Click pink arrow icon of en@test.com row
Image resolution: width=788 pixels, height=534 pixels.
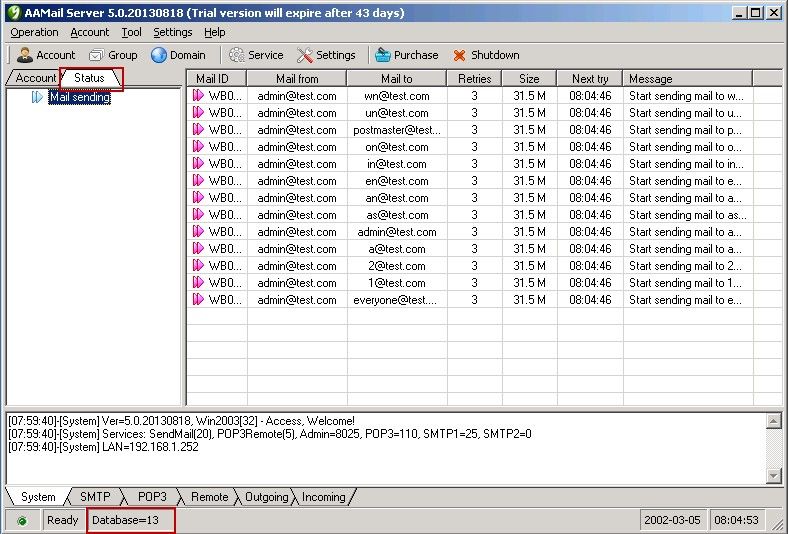pyautogui.click(x=198, y=180)
